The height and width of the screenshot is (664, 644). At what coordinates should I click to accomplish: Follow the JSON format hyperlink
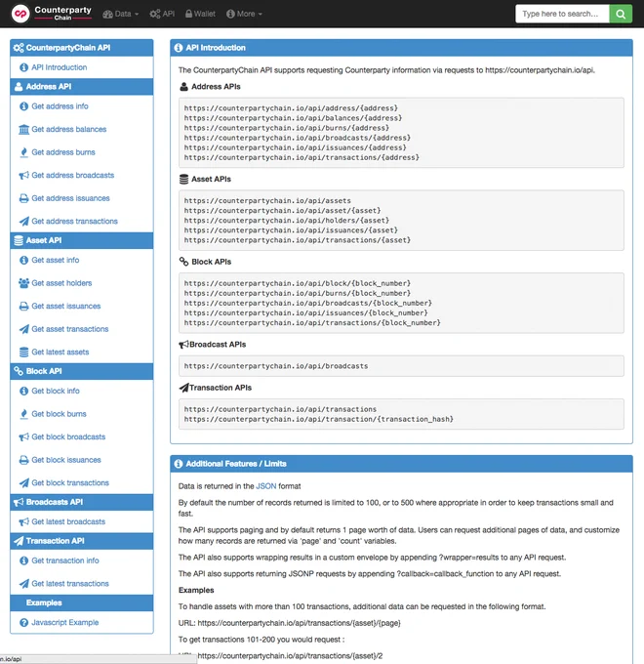click(x=266, y=486)
